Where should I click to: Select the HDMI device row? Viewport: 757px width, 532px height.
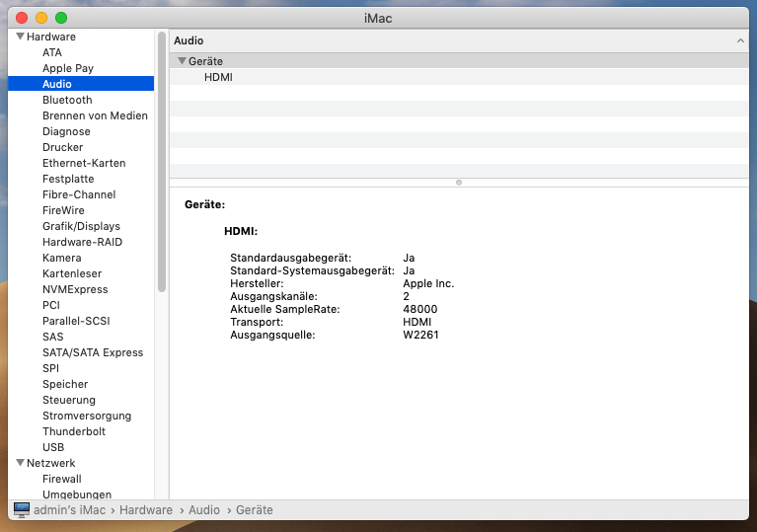(459, 77)
